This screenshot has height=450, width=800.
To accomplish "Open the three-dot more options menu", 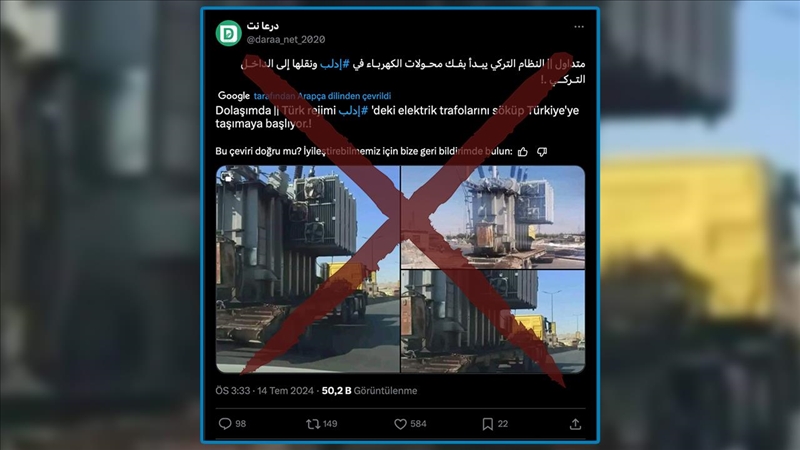I will (x=579, y=27).
